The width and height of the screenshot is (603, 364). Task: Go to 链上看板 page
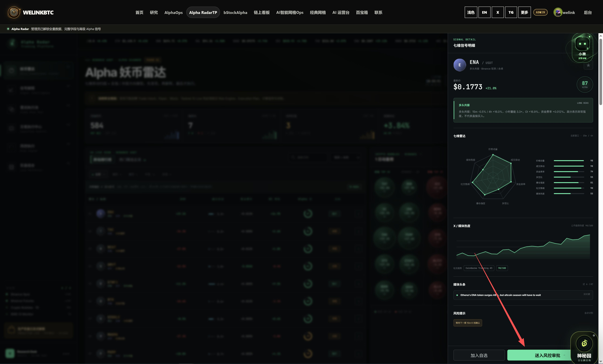[x=262, y=12]
